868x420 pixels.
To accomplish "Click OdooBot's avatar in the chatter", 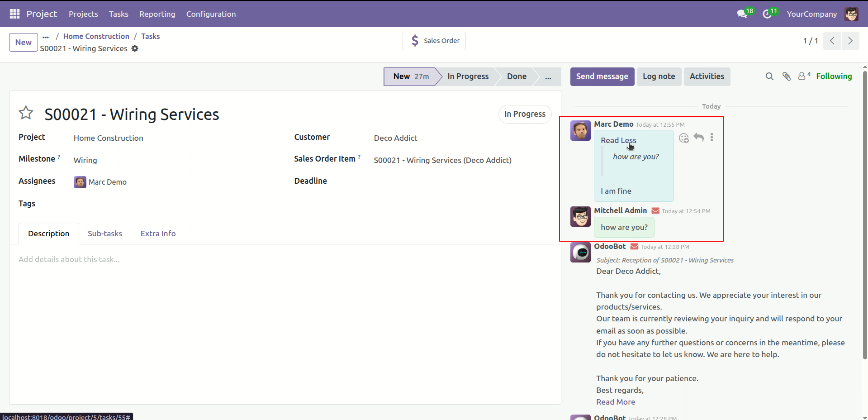I will click(580, 253).
